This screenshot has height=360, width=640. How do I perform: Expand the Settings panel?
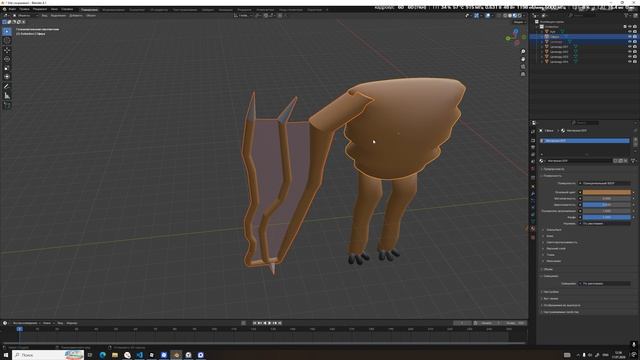(551, 292)
